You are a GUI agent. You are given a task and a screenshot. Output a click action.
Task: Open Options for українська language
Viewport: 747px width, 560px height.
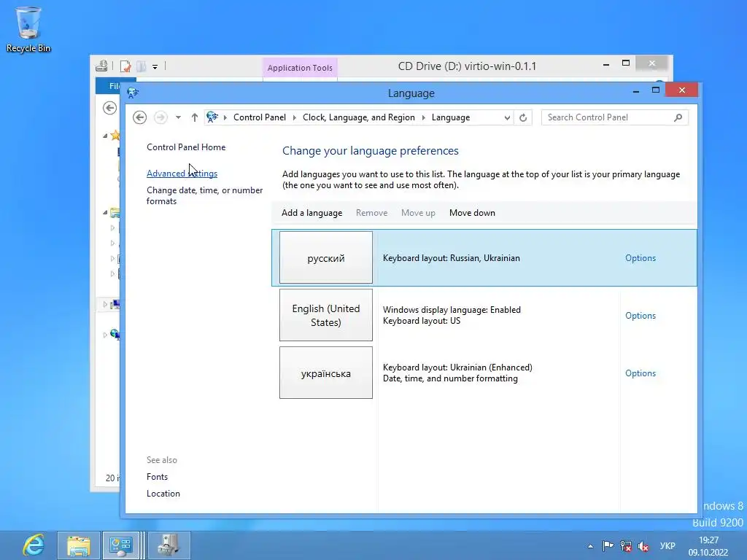click(x=640, y=373)
